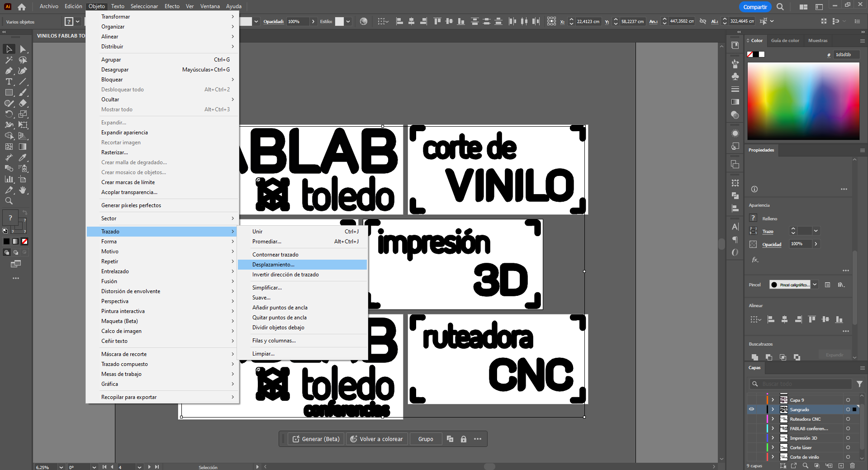This screenshot has height=470, width=868.
Task: Open the Pincel brush dropdown
Action: point(815,285)
